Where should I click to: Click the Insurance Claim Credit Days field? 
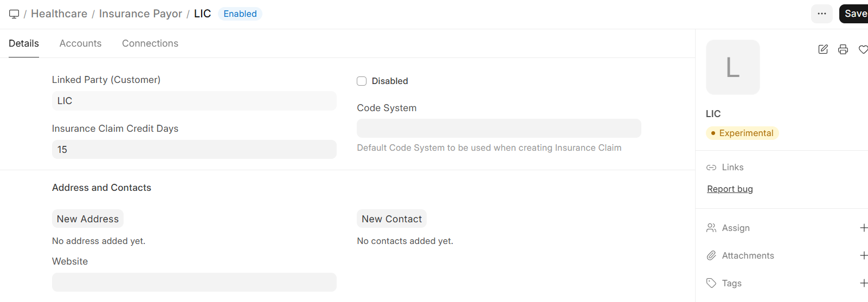pyautogui.click(x=194, y=150)
